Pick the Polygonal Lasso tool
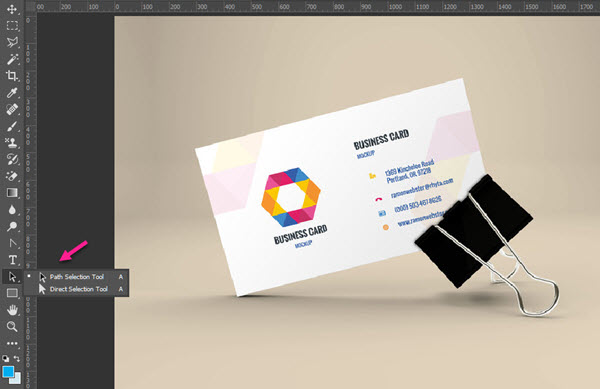The image size is (600, 389). pyautogui.click(x=12, y=42)
